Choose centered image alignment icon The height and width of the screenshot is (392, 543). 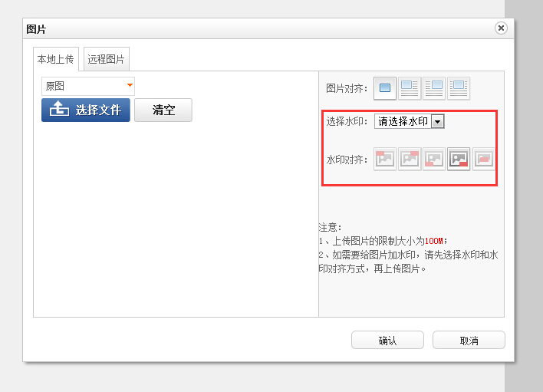click(459, 88)
